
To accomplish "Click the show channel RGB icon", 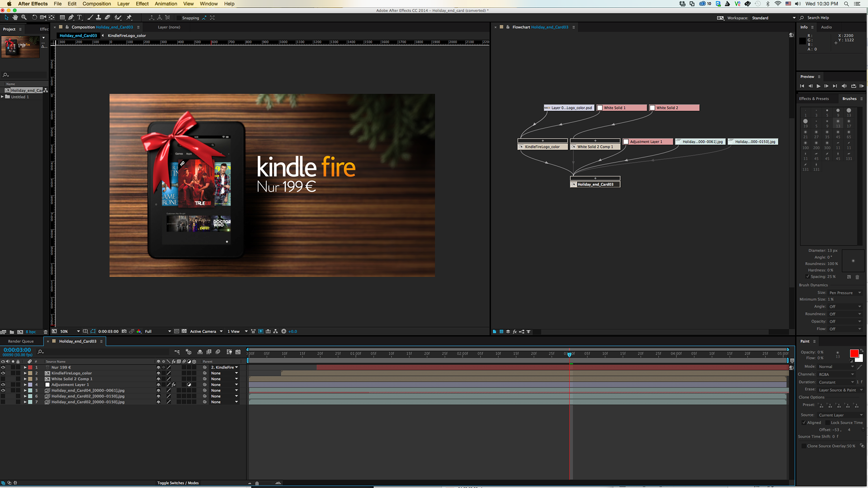I will [x=139, y=331].
